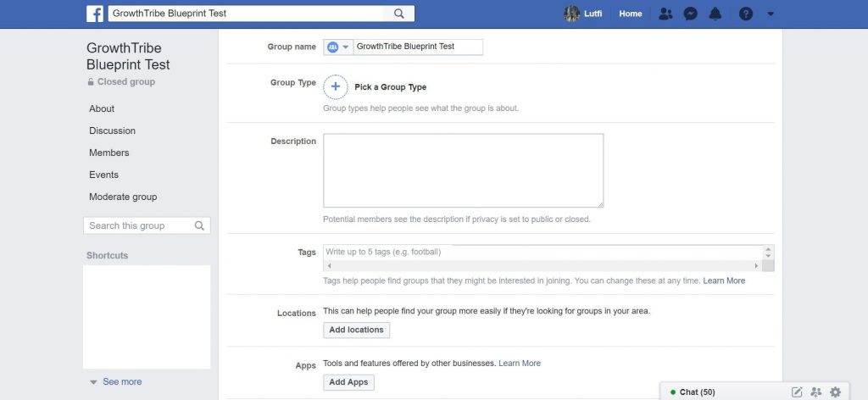Open the Messenger icon
This screenshot has width=868, height=400.
pos(690,14)
